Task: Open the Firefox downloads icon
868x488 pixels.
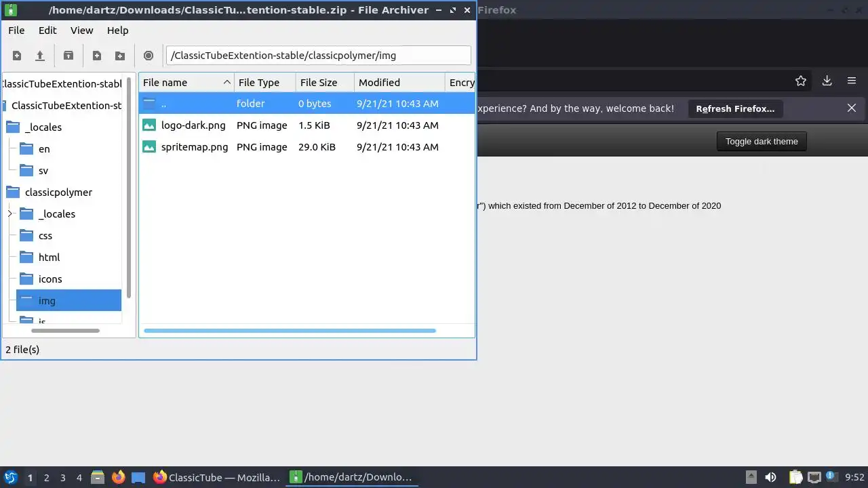Action: [x=827, y=81]
